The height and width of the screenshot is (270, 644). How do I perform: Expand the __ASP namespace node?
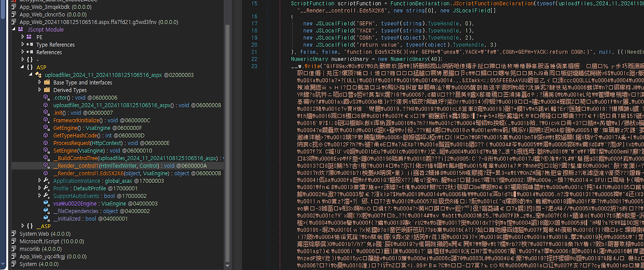click(23, 226)
